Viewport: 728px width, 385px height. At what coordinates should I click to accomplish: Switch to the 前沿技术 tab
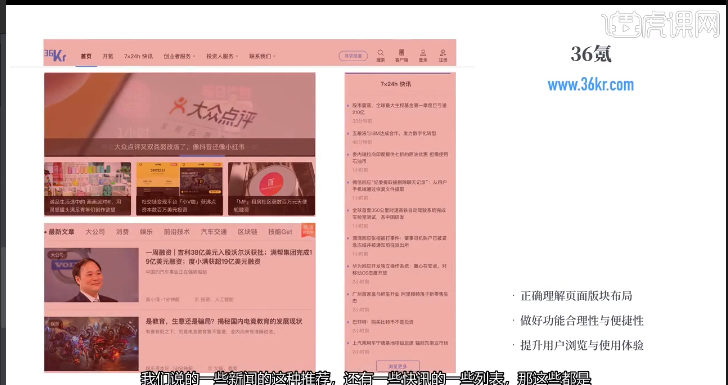click(176, 232)
